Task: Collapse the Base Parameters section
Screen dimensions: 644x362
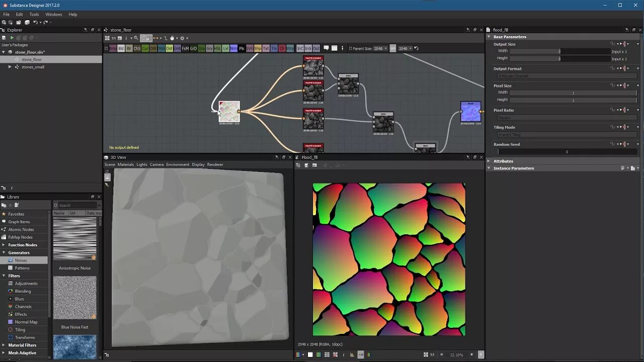Action: (489, 36)
